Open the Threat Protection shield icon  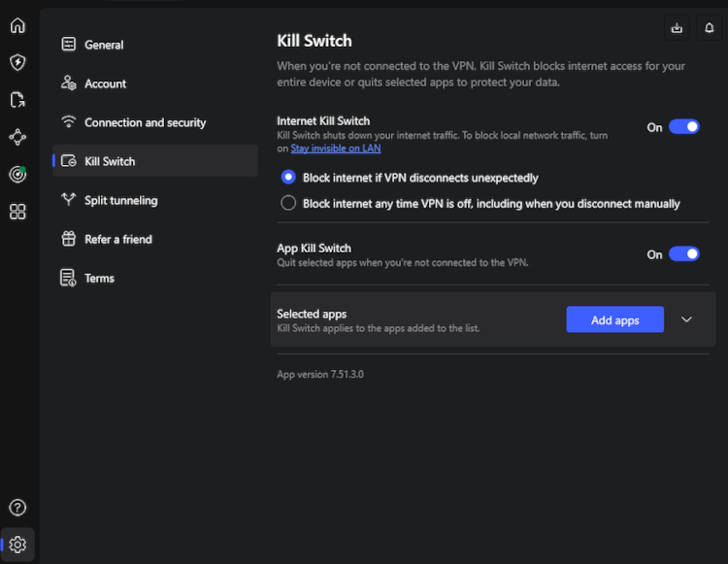[17, 62]
